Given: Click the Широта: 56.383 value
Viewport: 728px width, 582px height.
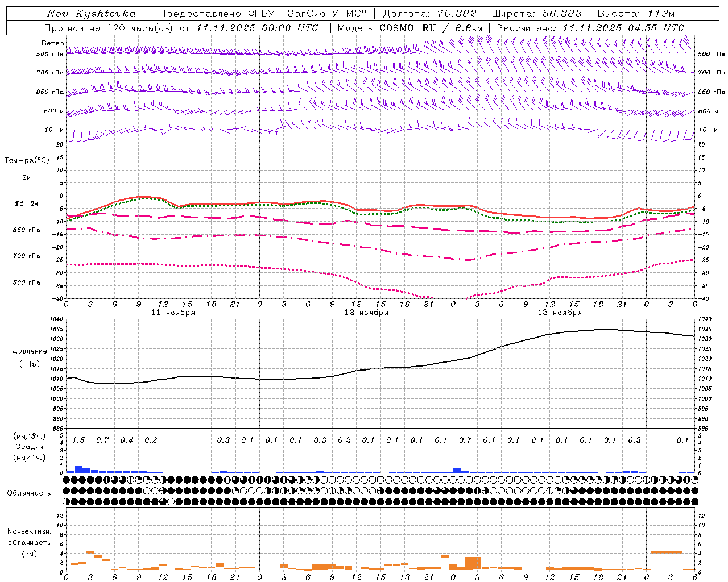Looking at the screenshot, I should pyautogui.click(x=537, y=14).
